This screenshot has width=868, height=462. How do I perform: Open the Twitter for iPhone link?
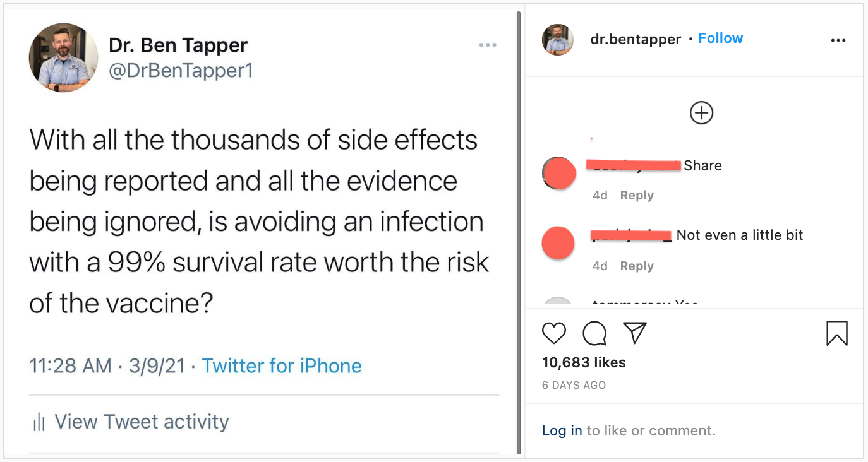[282, 366]
